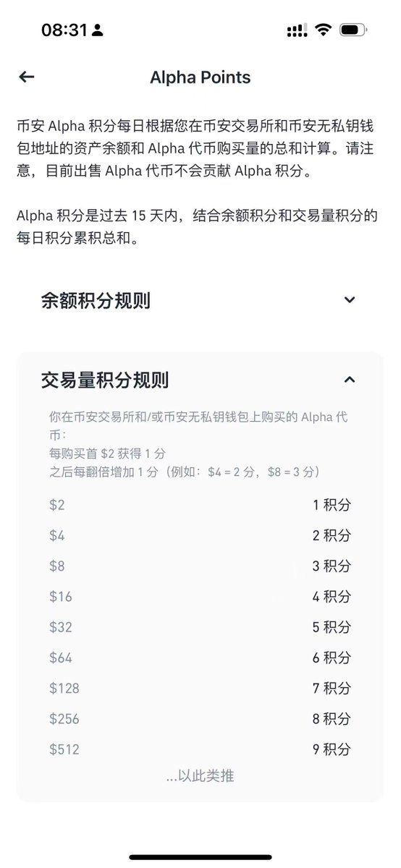Tap the home indicator bar
Viewport: 401px width, 868px height.
(x=200, y=858)
